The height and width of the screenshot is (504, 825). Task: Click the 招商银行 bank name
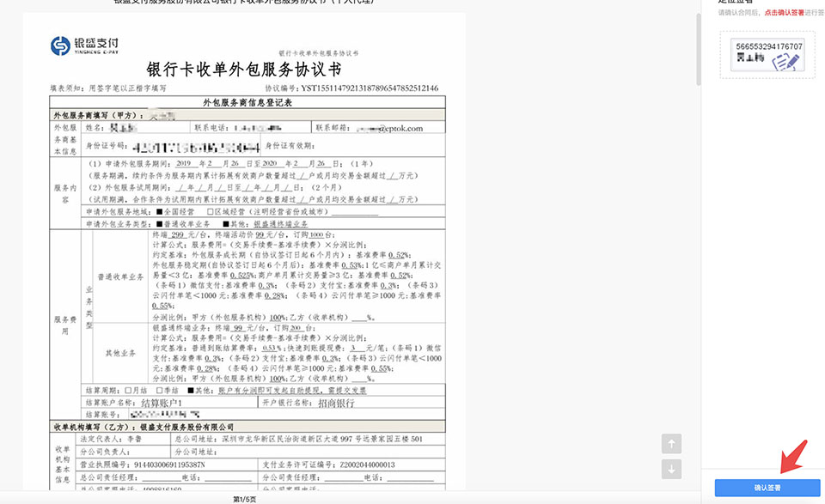coord(336,403)
